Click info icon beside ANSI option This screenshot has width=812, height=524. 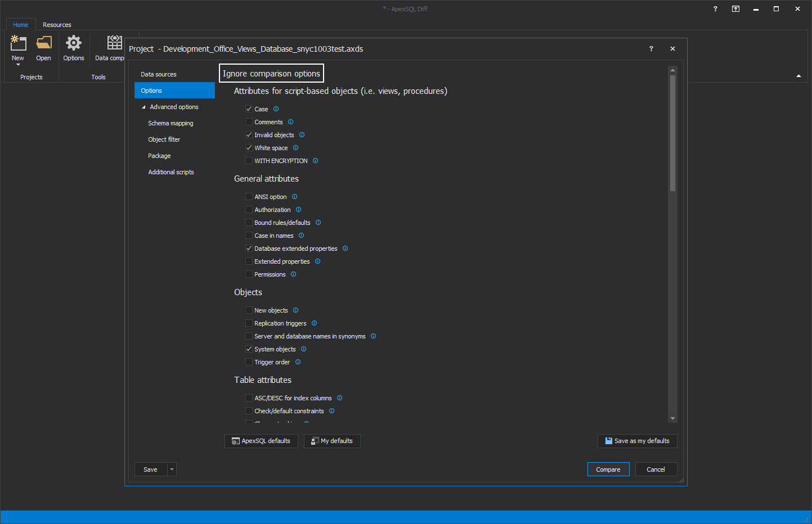point(294,197)
